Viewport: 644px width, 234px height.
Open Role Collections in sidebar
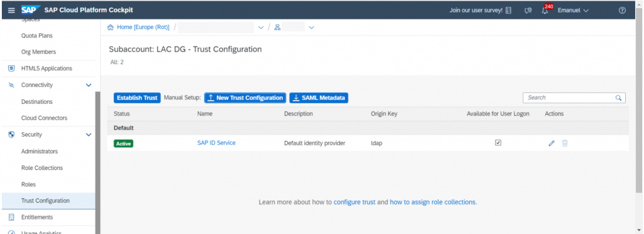point(42,168)
